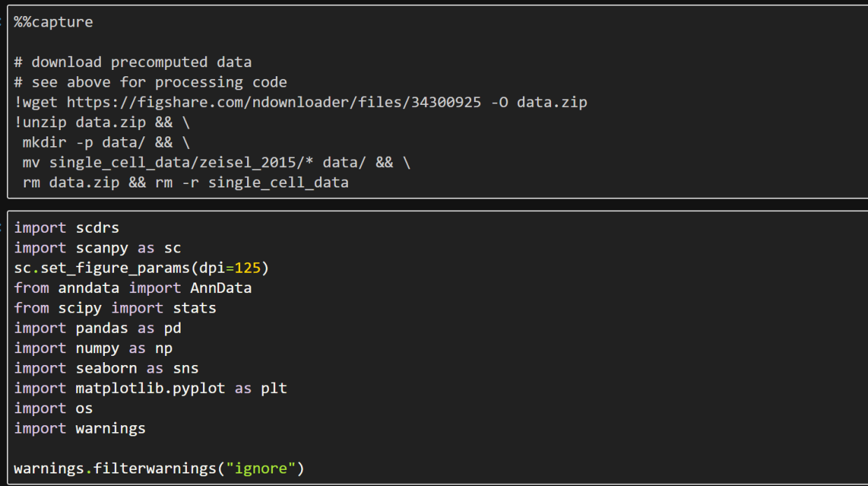
Task: Click the 'import seaborn as sns' line
Action: coord(106,368)
